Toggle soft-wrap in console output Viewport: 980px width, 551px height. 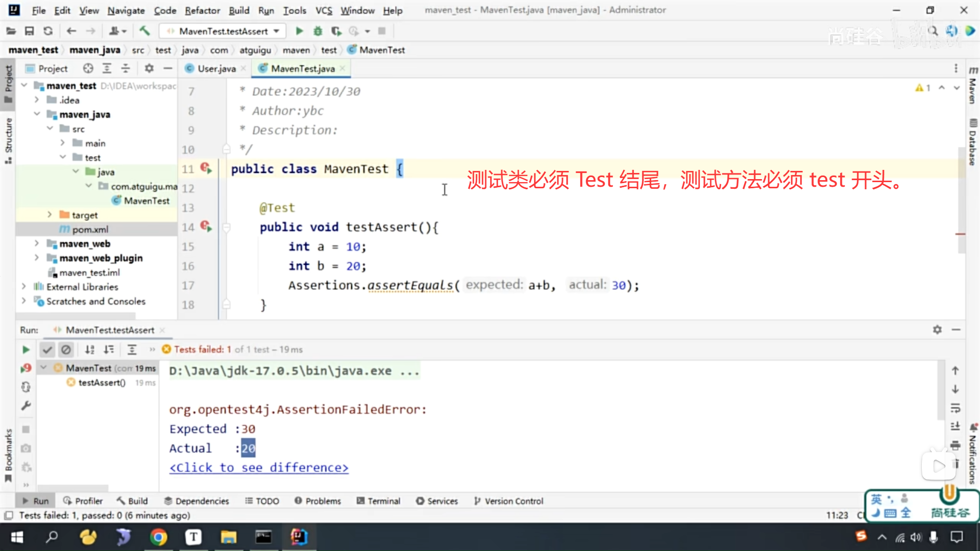[955, 408]
